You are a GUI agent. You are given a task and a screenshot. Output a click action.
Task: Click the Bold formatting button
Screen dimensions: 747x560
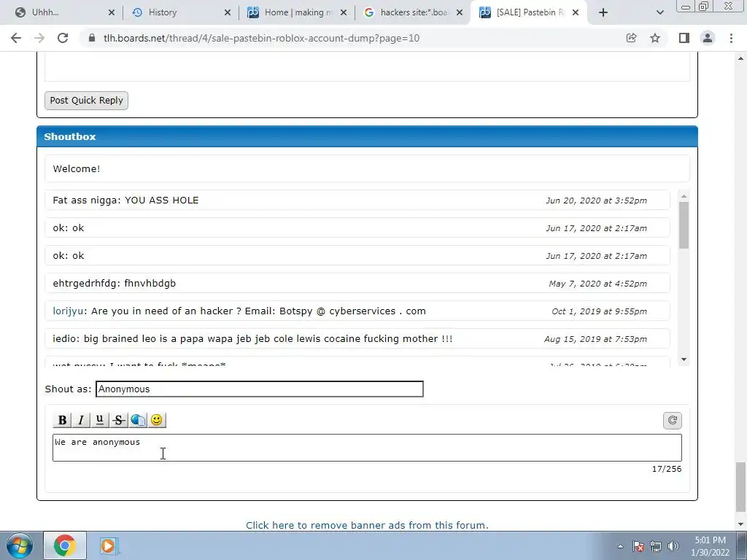62,420
